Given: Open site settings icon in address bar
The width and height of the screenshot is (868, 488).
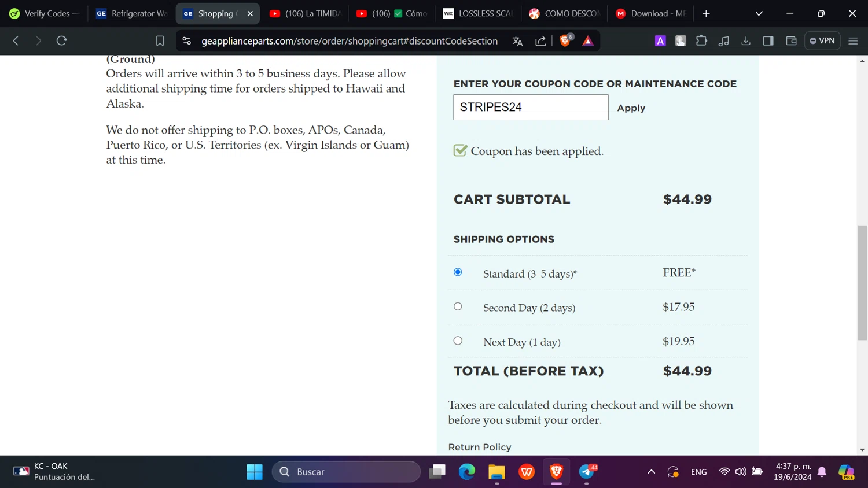Looking at the screenshot, I should click(x=186, y=40).
